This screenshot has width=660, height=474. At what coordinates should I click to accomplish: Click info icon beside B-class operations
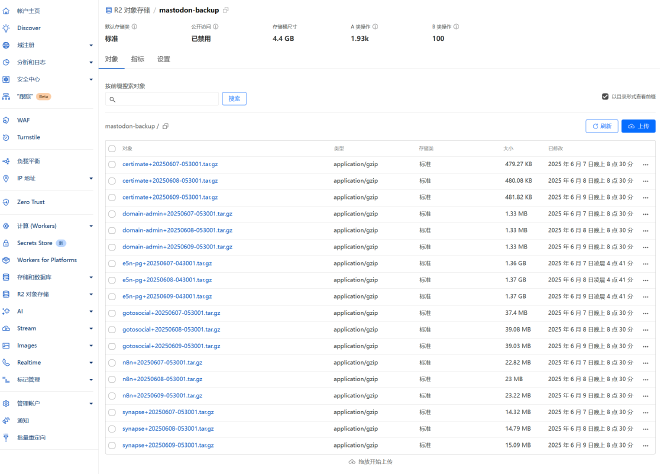(x=456, y=27)
